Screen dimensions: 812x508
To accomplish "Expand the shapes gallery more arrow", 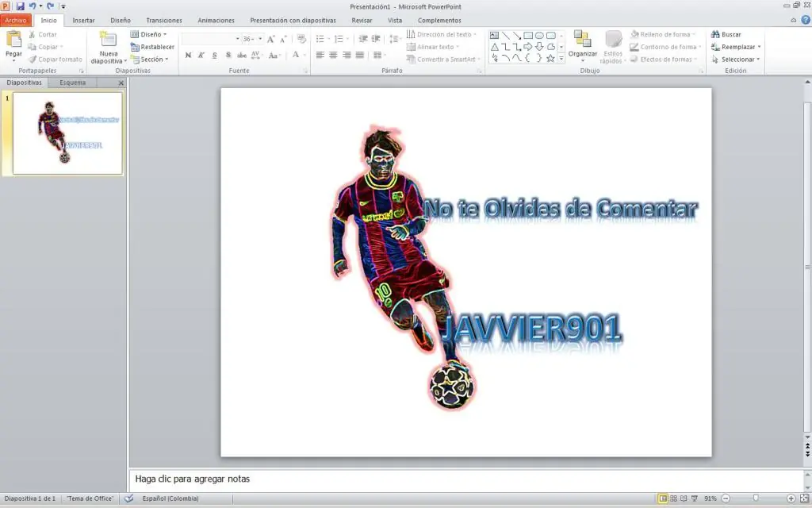I will coord(561,58).
